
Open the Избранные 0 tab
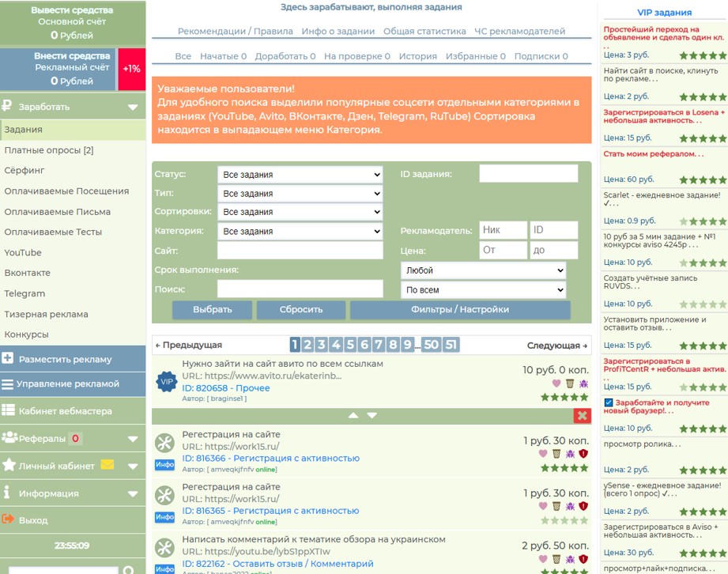[x=475, y=56]
